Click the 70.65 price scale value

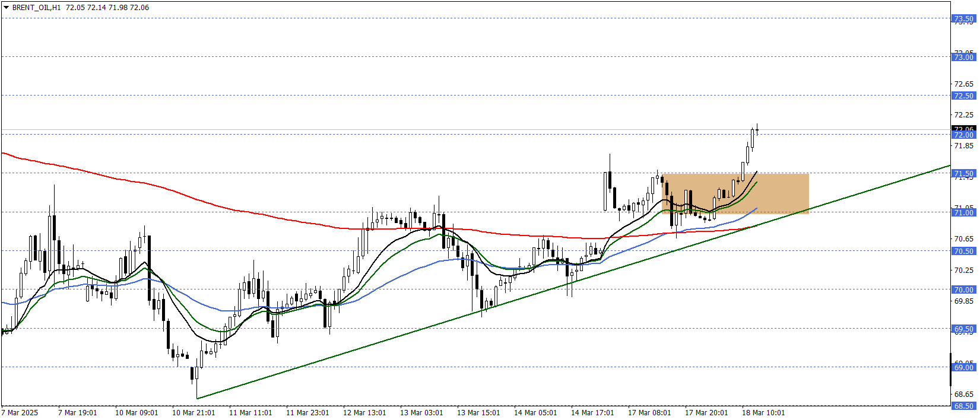[964, 238]
